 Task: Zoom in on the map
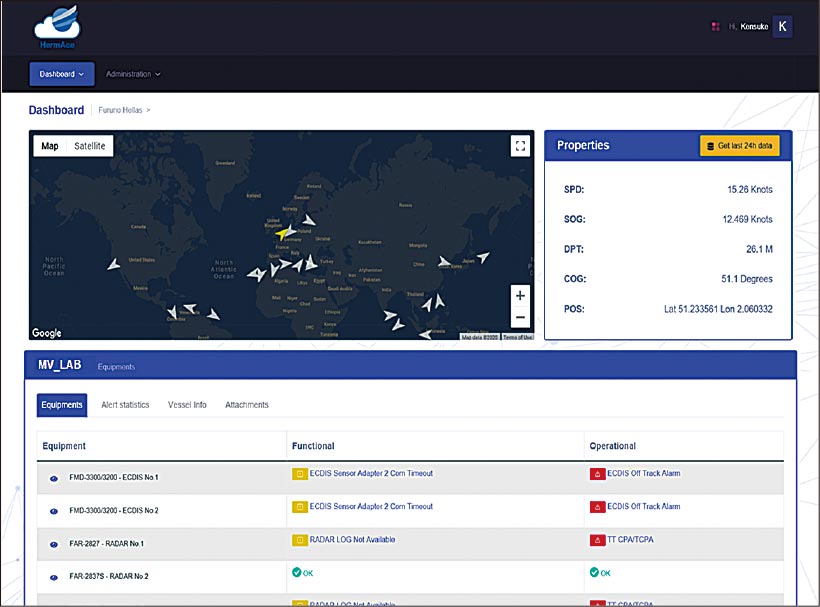point(520,296)
